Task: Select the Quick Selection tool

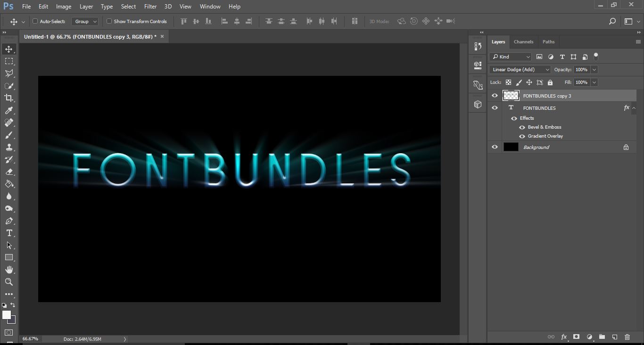Action: pos(9,86)
